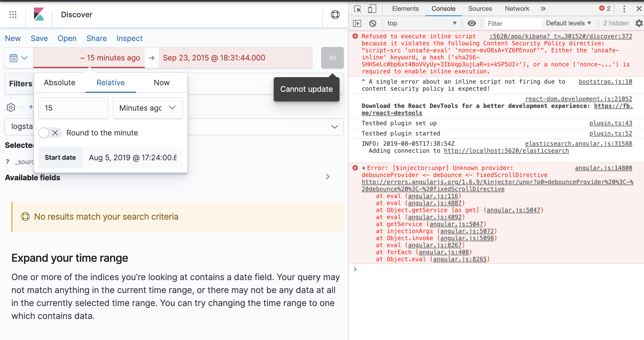Screen dimensions: 644x340
Task: Show the console sidebar panel icon
Action: [357, 23]
